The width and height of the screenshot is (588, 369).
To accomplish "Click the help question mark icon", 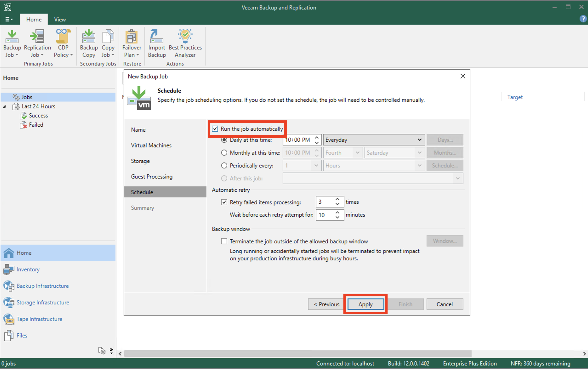I will coord(583,19).
